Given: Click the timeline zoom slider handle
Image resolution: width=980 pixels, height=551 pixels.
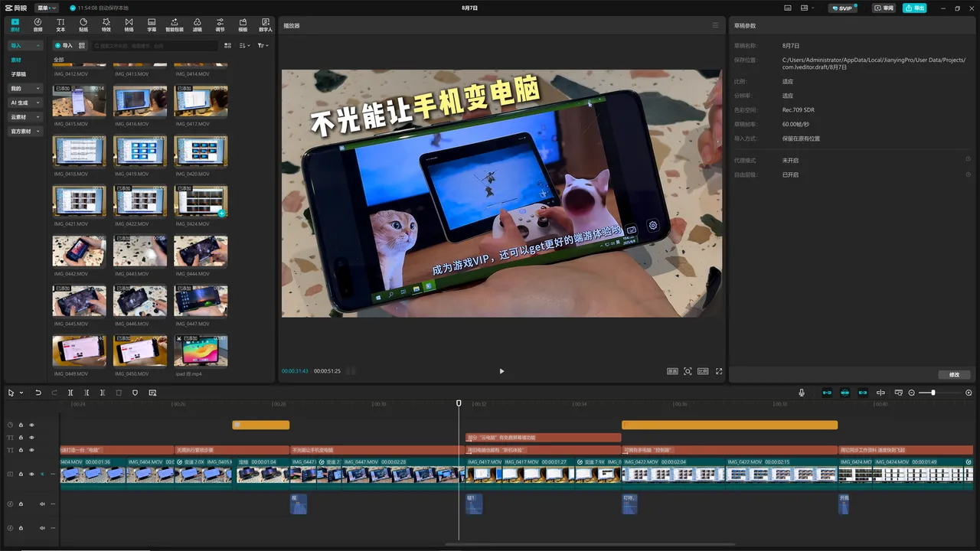Looking at the screenshot, I should (x=933, y=393).
